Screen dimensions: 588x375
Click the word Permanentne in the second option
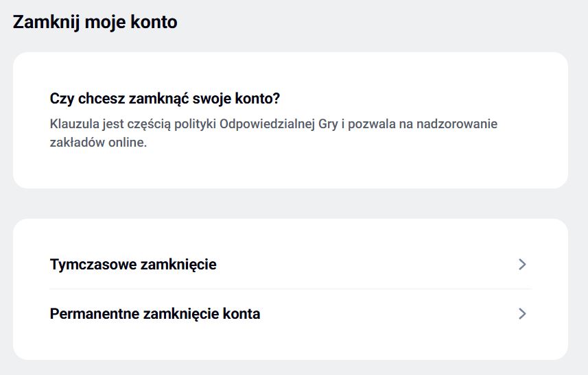95,315
